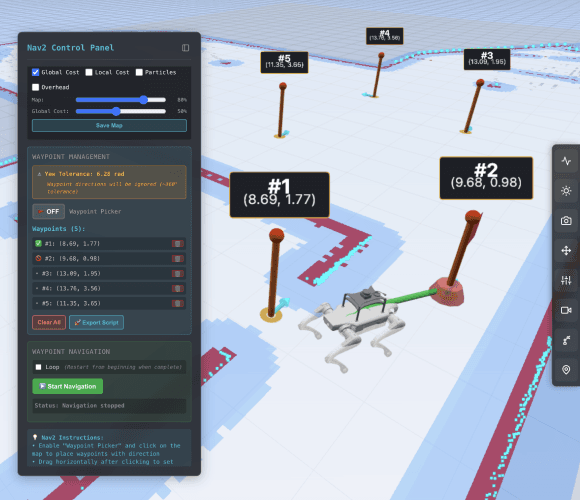Collapse the Nav2 Control Panel sidebar icon
The image size is (580, 500).
pos(185,48)
